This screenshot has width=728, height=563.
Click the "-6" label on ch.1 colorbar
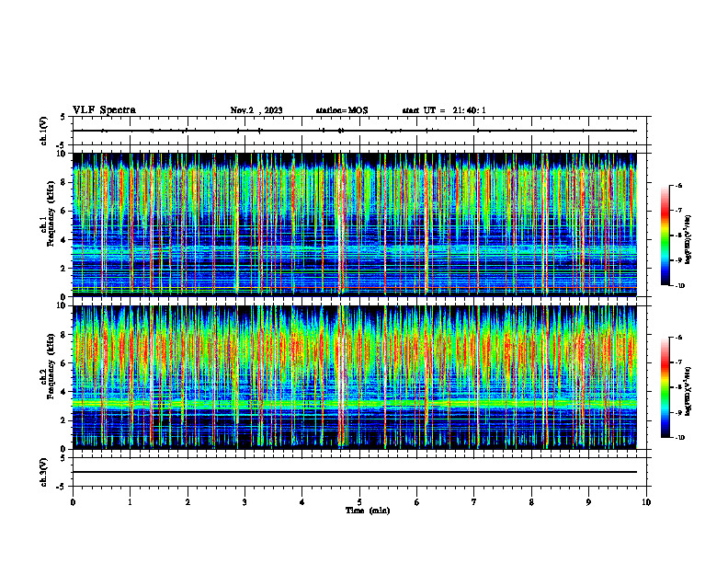click(x=679, y=186)
